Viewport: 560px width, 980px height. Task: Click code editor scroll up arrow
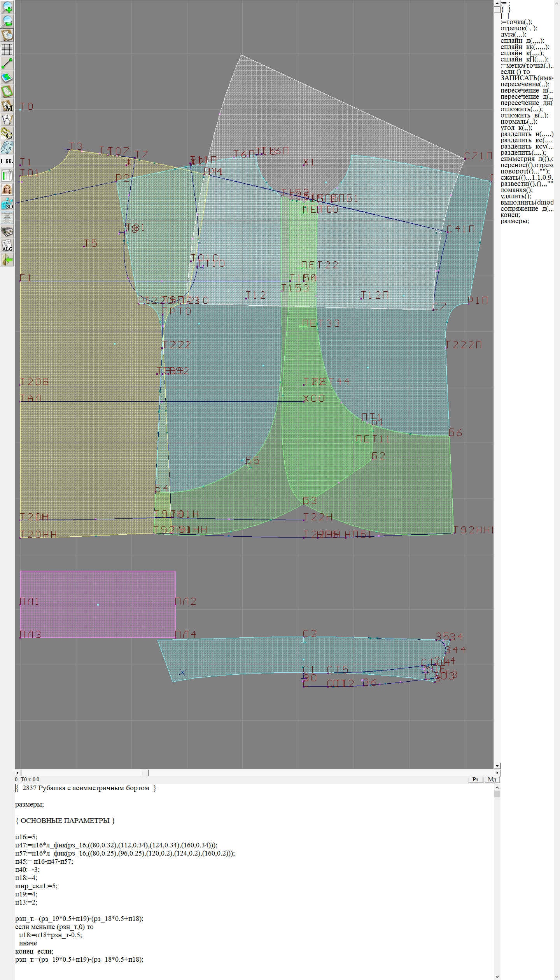tap(497, 787)
